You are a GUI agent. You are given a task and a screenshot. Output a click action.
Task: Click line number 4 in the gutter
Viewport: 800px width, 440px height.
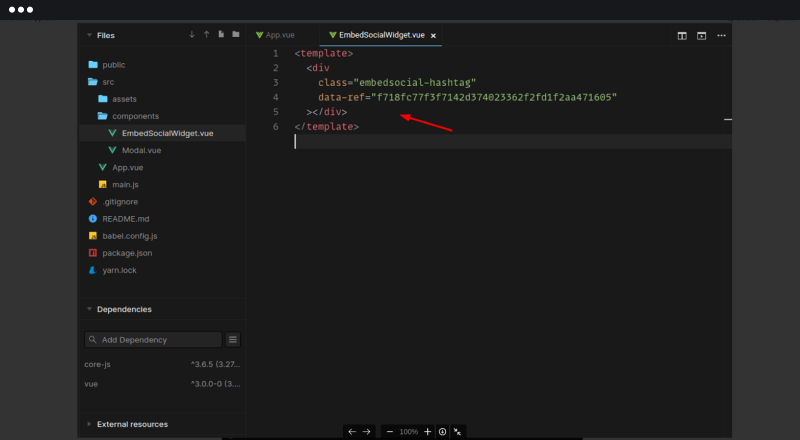pyautogui.click(x=276, y=97)
